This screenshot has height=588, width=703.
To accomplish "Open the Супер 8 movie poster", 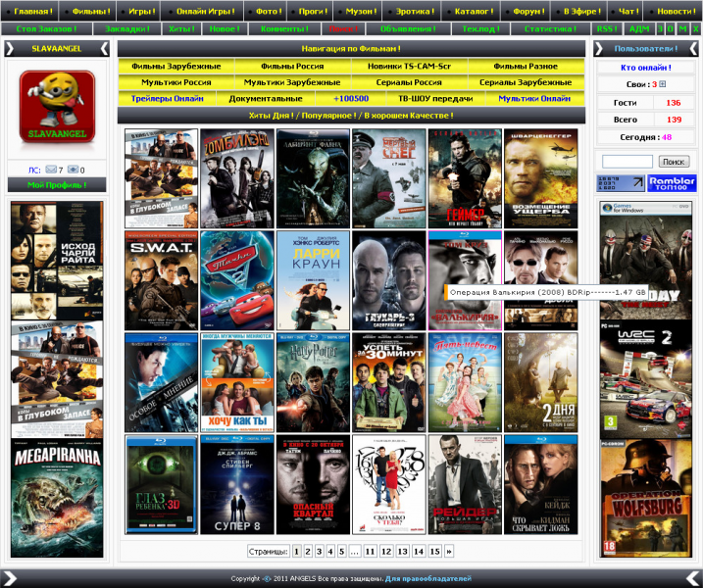I will (x=237, y=484).
